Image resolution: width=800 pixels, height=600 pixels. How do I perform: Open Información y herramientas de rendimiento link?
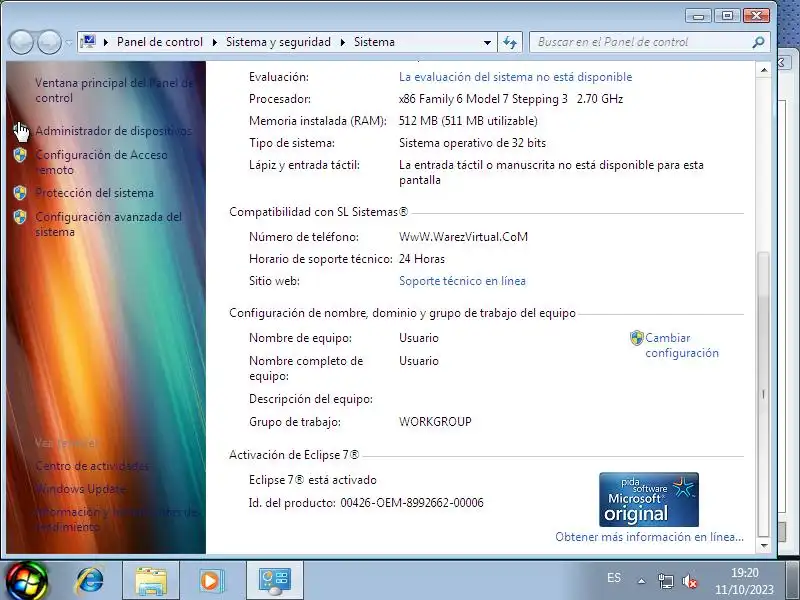[x=117, y=519]
